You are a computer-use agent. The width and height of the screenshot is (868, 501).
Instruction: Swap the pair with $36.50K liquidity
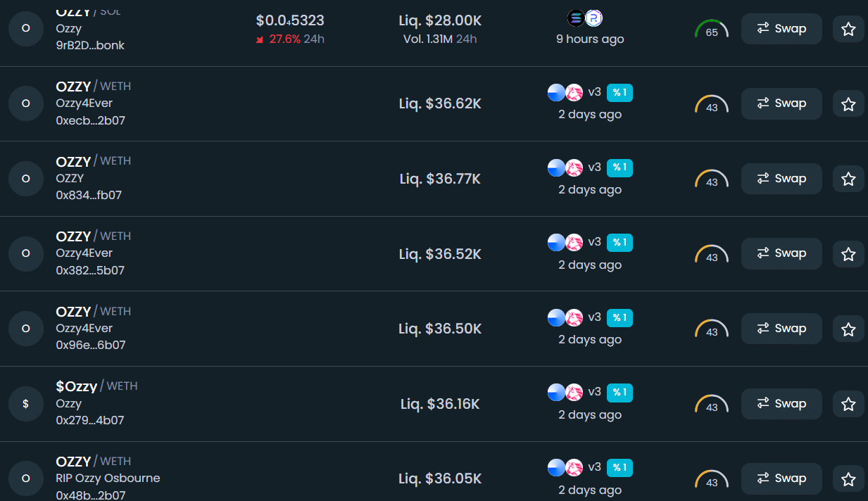pos(781,329)
